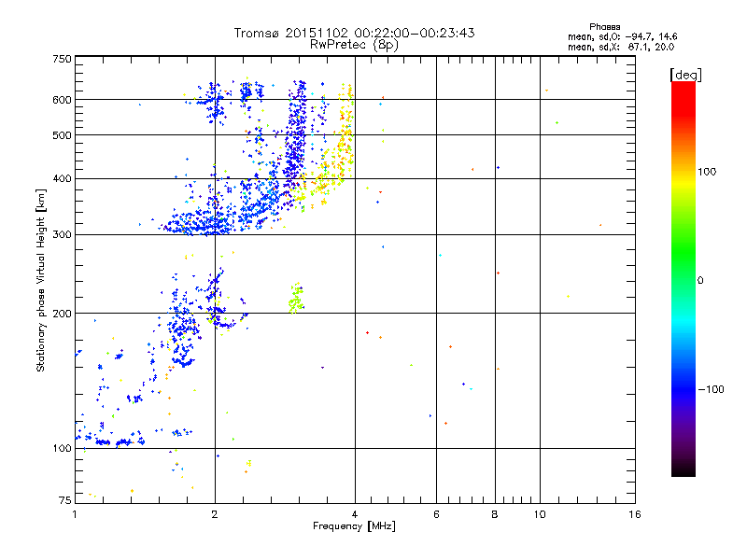The image size is (747, 560).
Task: Click the colorbar tick label "-100"
Action: pos(711,389)
